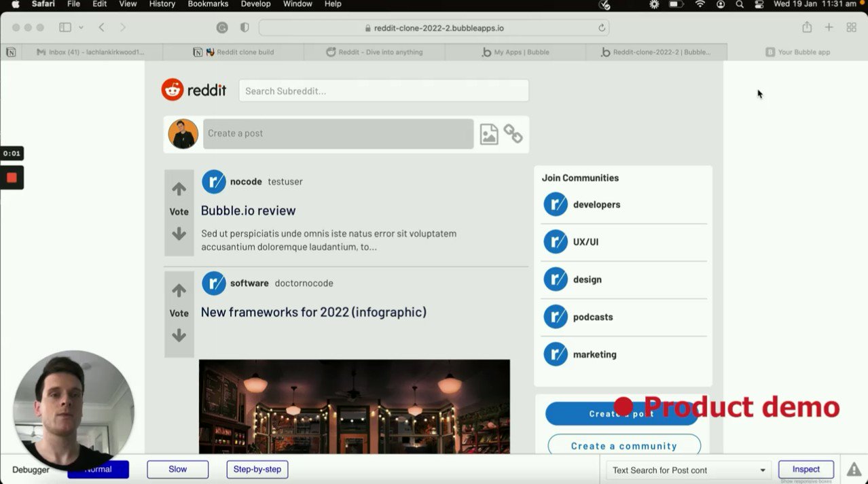The width and height of the screenshot is (868, 484).
Task: Click the debugger warning triangle icon
Action: coord(854,469)
